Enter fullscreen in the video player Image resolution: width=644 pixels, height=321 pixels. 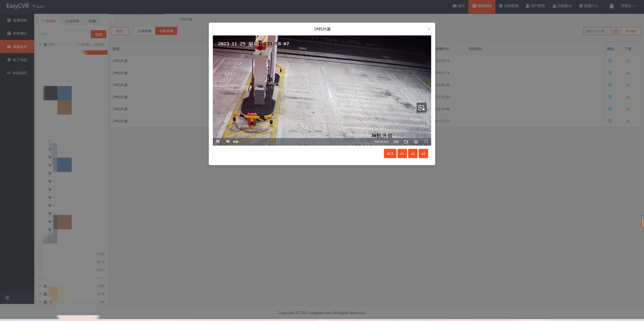click(x=426, y=142)
